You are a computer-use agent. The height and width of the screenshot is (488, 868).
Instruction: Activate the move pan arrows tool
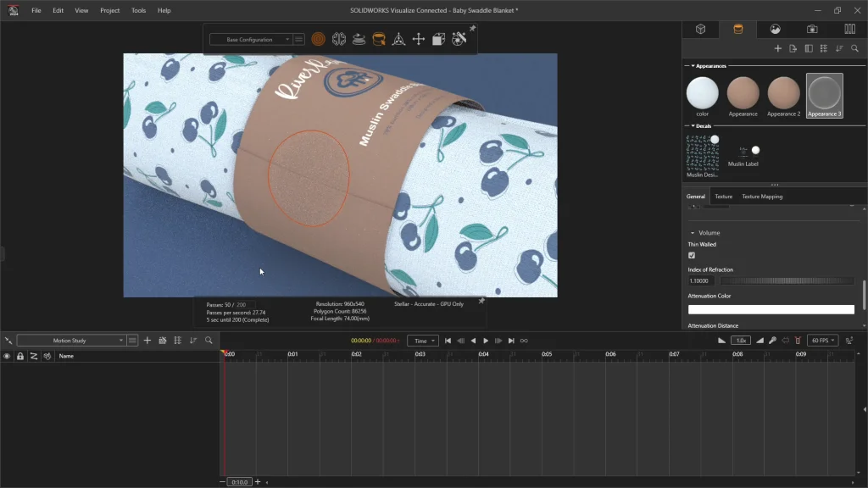pyautogui.click(x=418, y=39)
